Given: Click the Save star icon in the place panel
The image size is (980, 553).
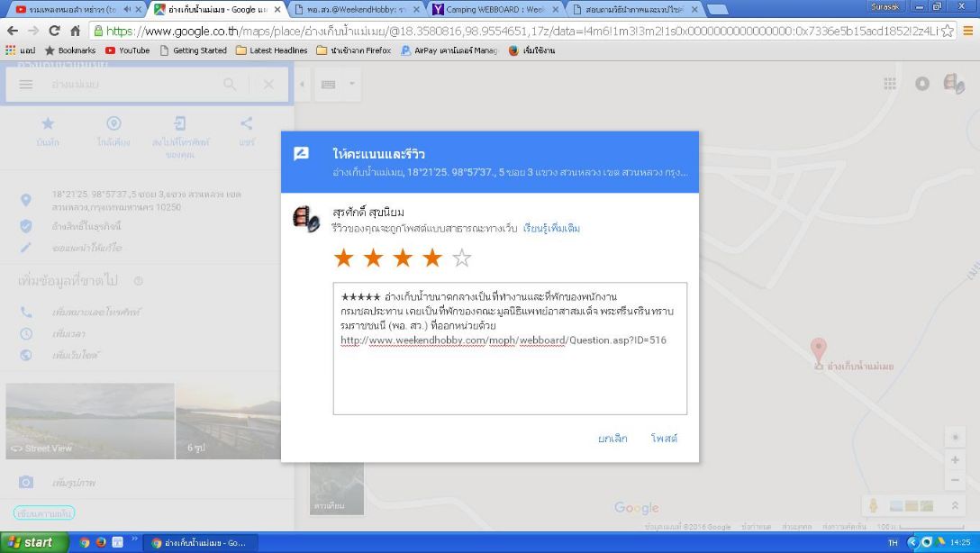Looking at the screenshot, I should [48, 123].
